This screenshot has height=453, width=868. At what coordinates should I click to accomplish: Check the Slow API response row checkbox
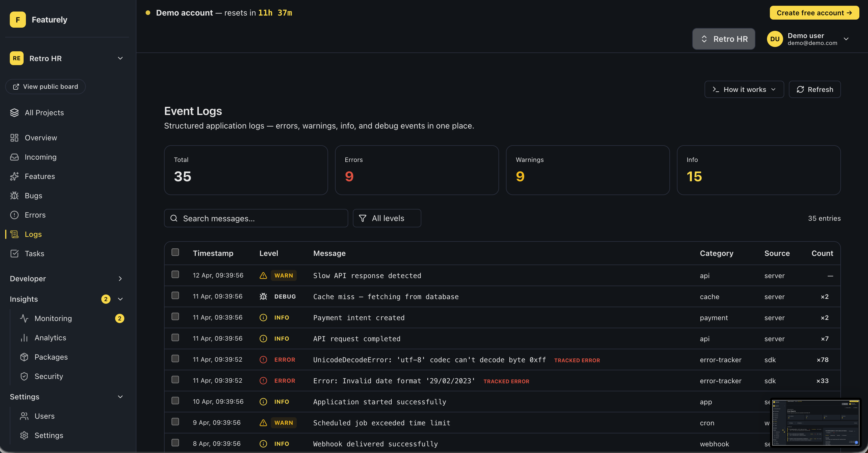pos(175,275)
